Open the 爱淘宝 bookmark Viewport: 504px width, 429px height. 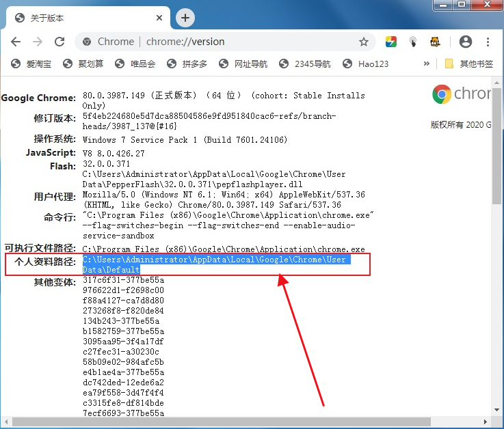tap(31, 64)
